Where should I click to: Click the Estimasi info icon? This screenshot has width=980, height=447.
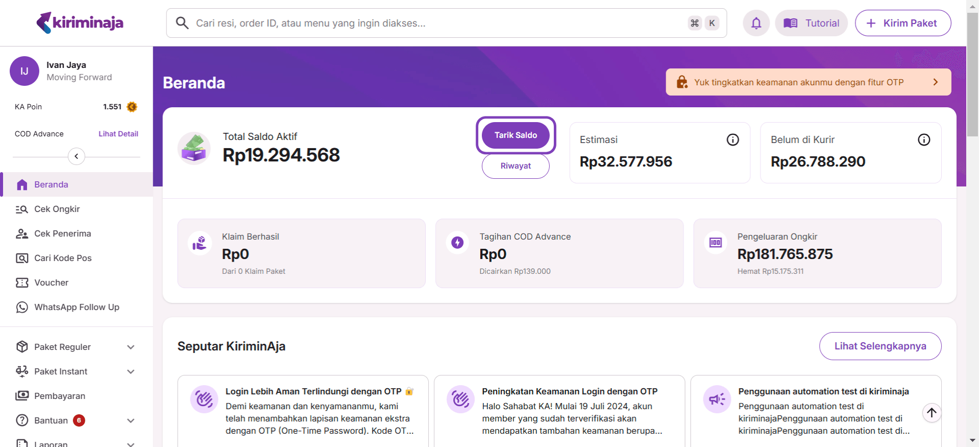tap(732, 139)
